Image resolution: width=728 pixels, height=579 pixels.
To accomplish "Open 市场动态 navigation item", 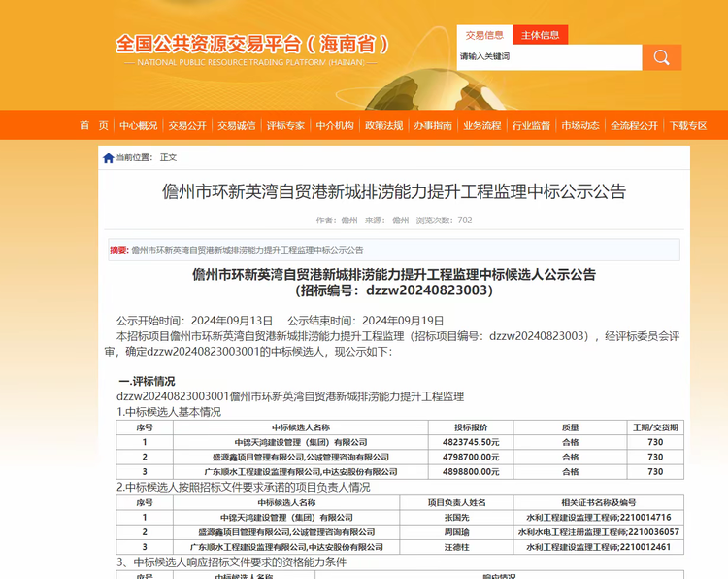I will [x=580, y=125].
